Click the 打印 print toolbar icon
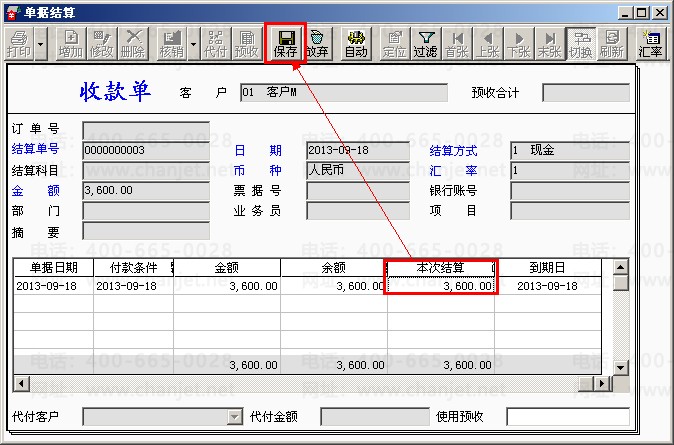This screenshot has width=674, height=445. pyautogui.click(x=20, y=44)
